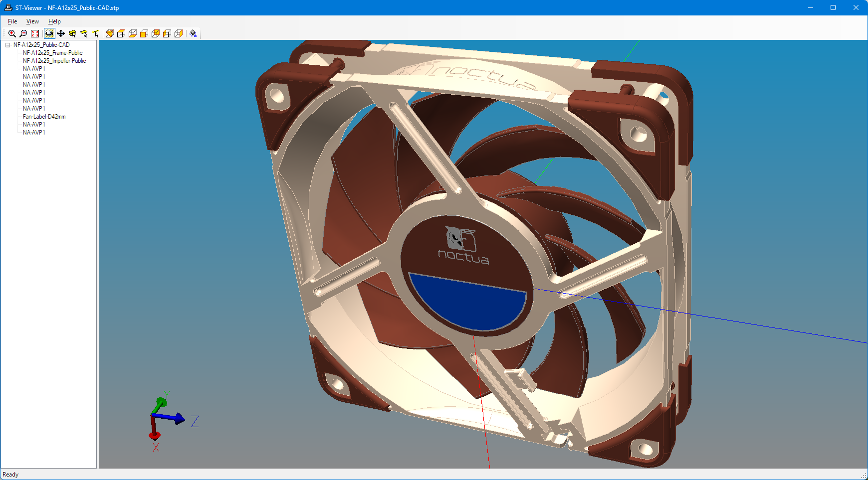868x480 pixels.
Task: Switch to the bottom face cube view
Action: point(133,33)
